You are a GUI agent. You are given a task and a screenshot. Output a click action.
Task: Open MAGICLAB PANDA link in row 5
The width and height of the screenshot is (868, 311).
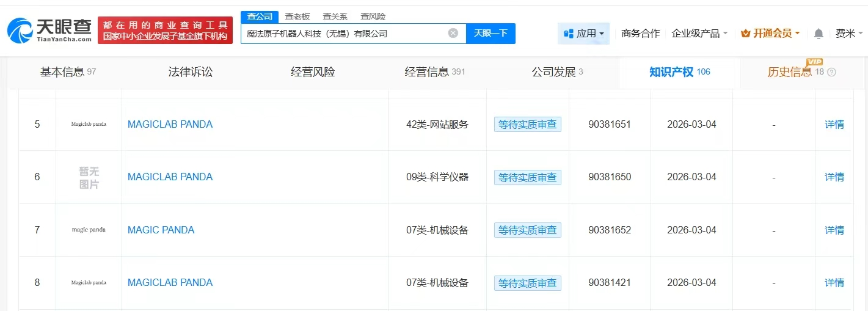point(170,125)
